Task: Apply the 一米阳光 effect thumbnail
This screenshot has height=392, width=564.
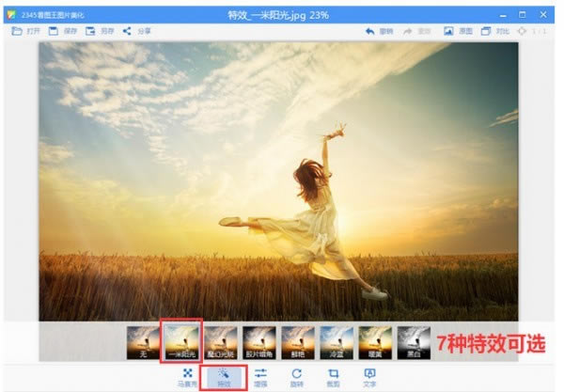Action: click(181, 343)
